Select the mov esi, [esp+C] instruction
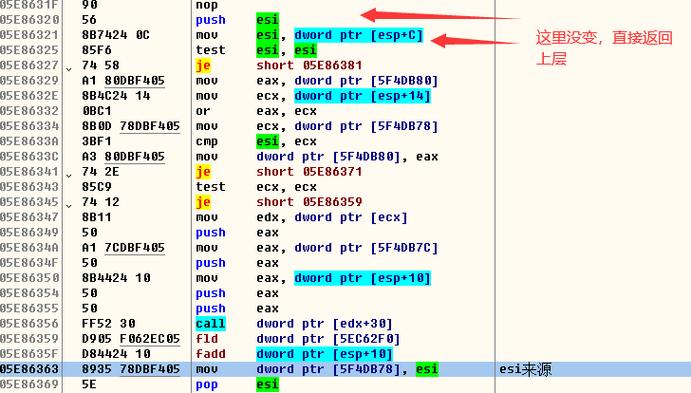This screenshot has height=393, width=691. (309, 35)
